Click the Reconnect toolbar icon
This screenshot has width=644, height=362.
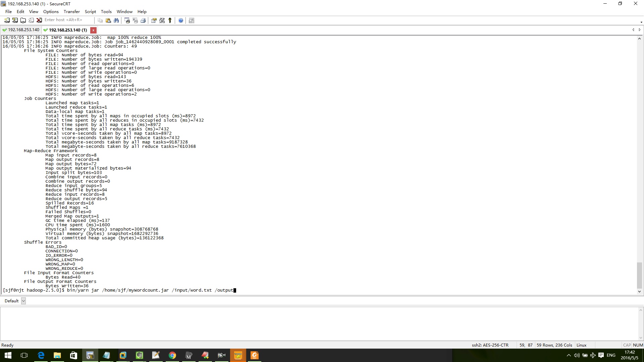point(31,20)
